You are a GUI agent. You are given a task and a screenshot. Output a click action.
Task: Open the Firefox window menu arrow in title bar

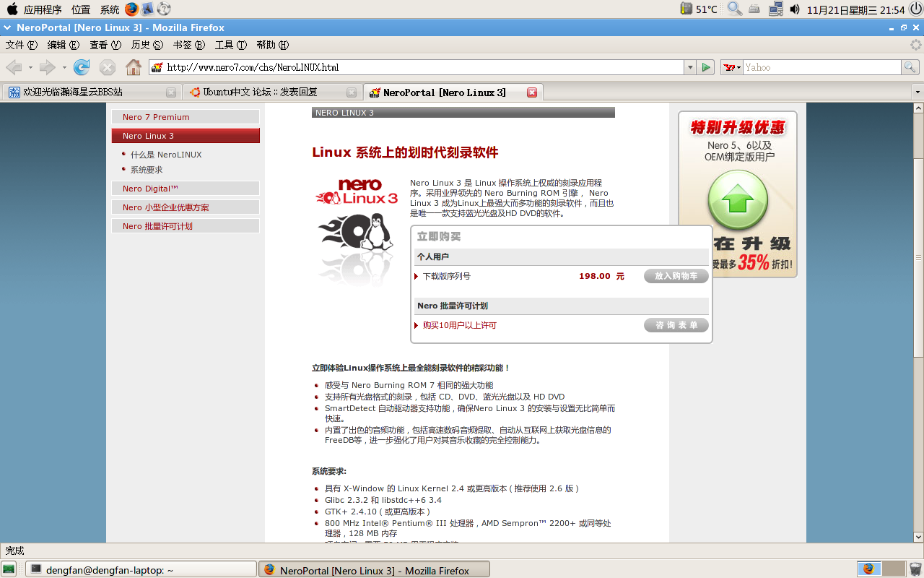6,27
